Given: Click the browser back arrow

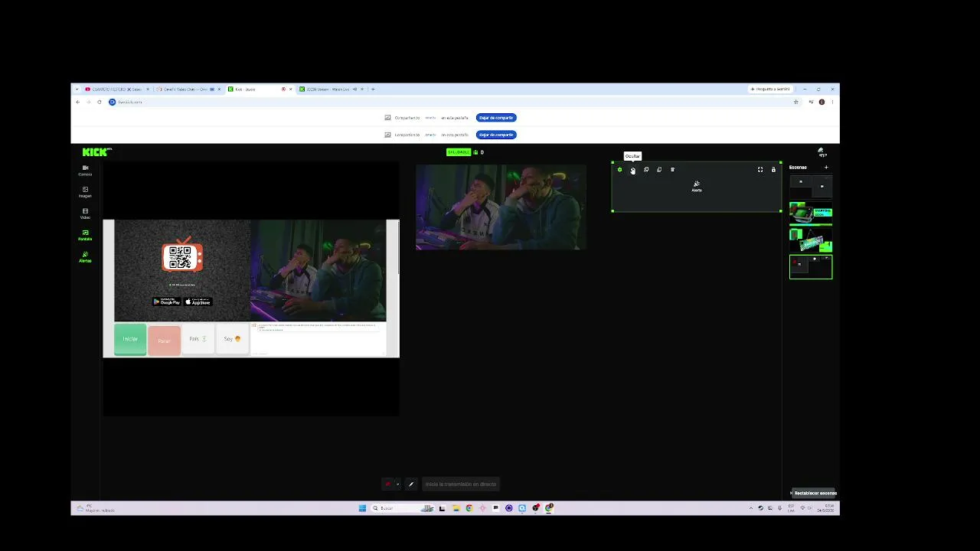Looking at the screenshot, I should click(x=77, y=102).
